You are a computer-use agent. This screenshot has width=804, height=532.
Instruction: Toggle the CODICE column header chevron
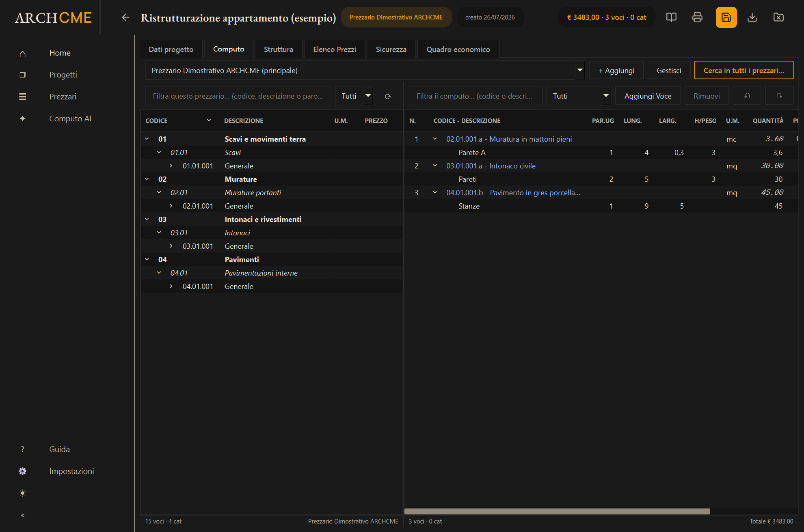point(209,120)
